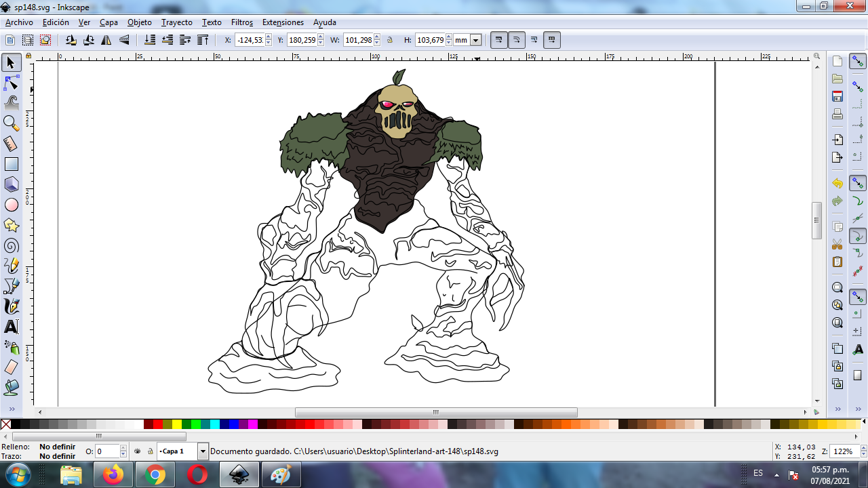Select the Rectangle tool
The image size is (868, 488).
pyautogui.click(x=11, y=164)
